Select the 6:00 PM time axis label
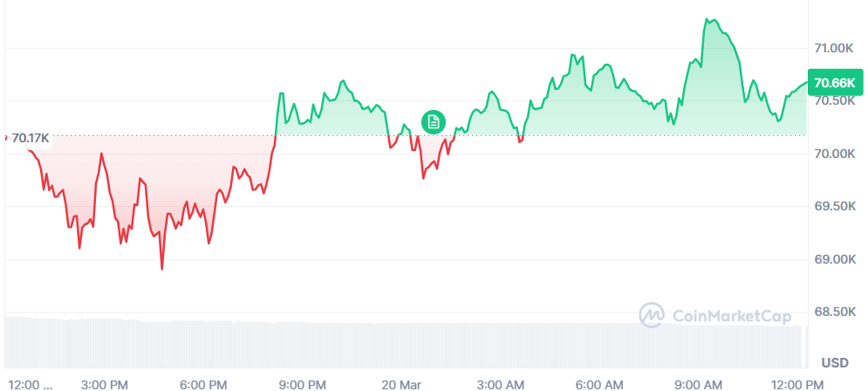This screenshot has width=868, height=391. 206,384
